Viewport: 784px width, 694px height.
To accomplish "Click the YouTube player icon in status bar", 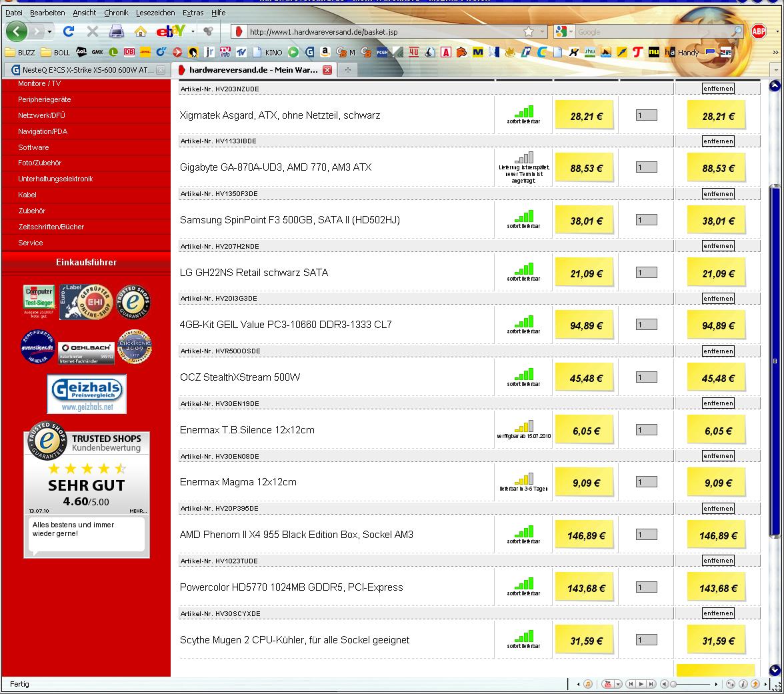I will tap(607, 684).
